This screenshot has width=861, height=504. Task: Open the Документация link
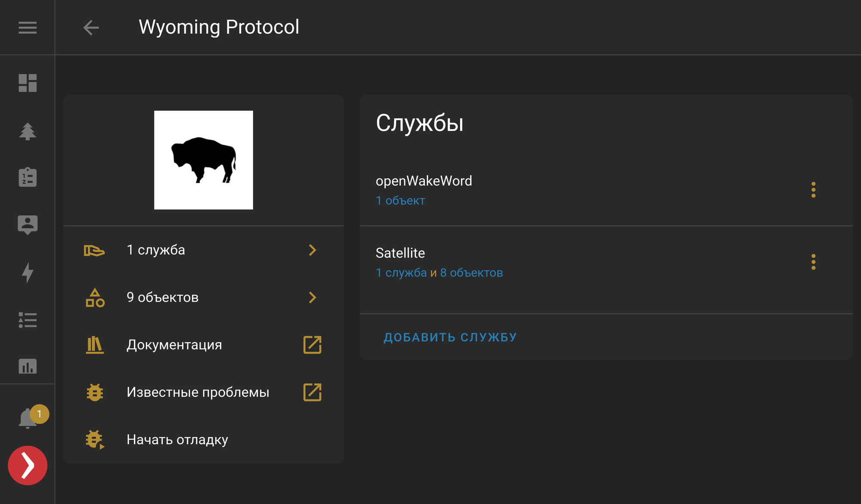[x=204, y=345]
